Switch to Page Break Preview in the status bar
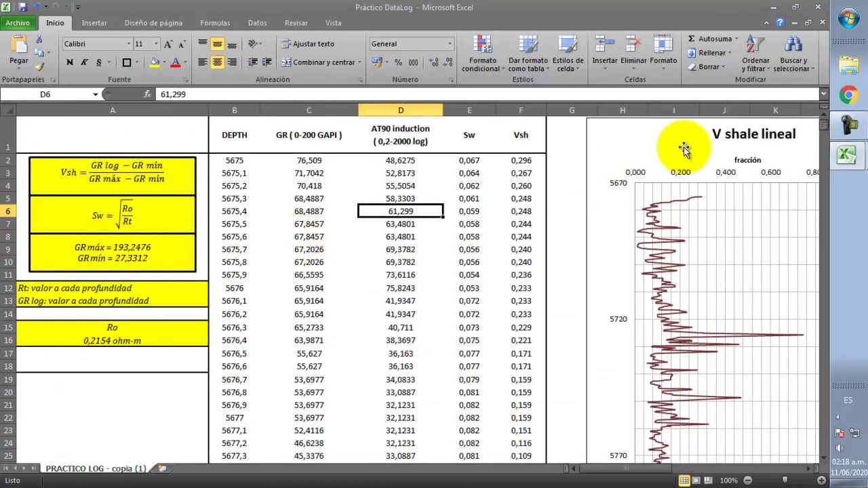 (709, 481)
